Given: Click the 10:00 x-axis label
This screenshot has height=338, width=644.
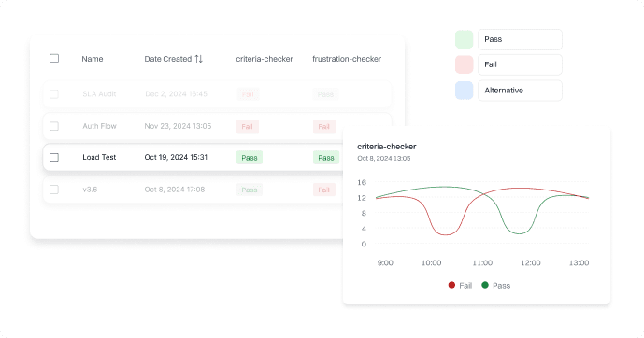Looking at the screenshot, I should pos(431,262).
